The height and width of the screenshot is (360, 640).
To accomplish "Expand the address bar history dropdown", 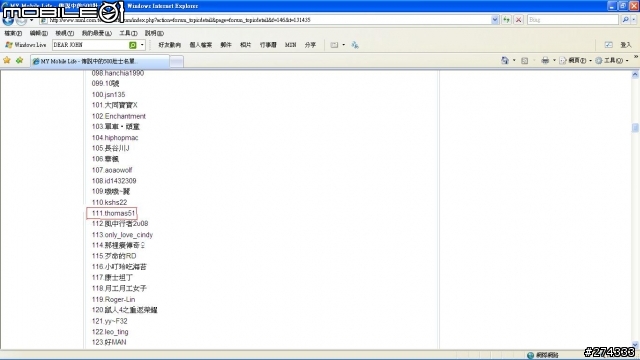I will point(495,20).
